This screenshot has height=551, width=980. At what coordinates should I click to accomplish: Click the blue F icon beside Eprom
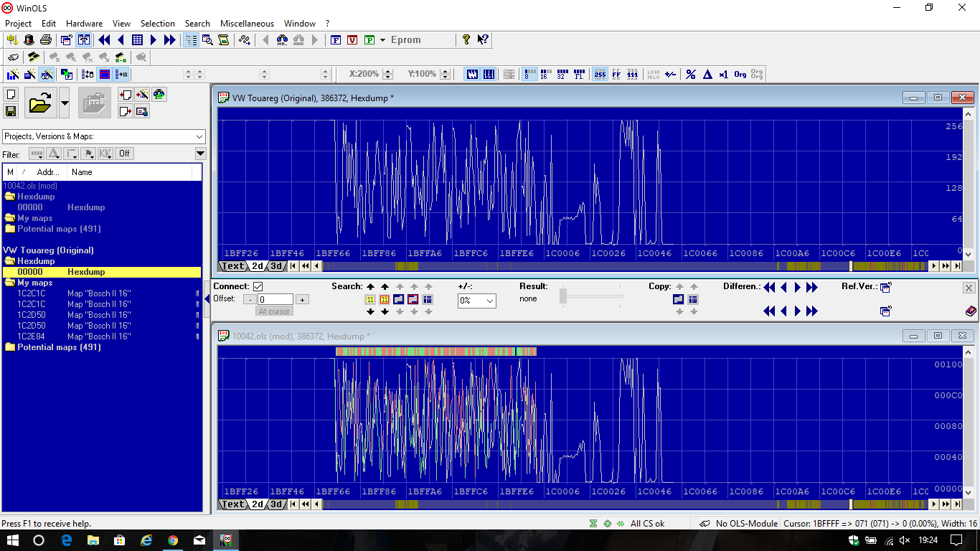click(x=335, y=40)
